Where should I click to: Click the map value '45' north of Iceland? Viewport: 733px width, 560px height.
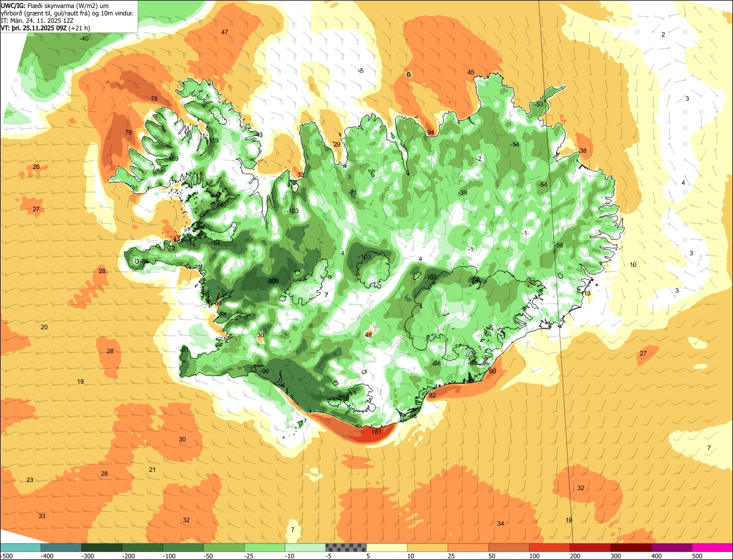coord(471,72)
